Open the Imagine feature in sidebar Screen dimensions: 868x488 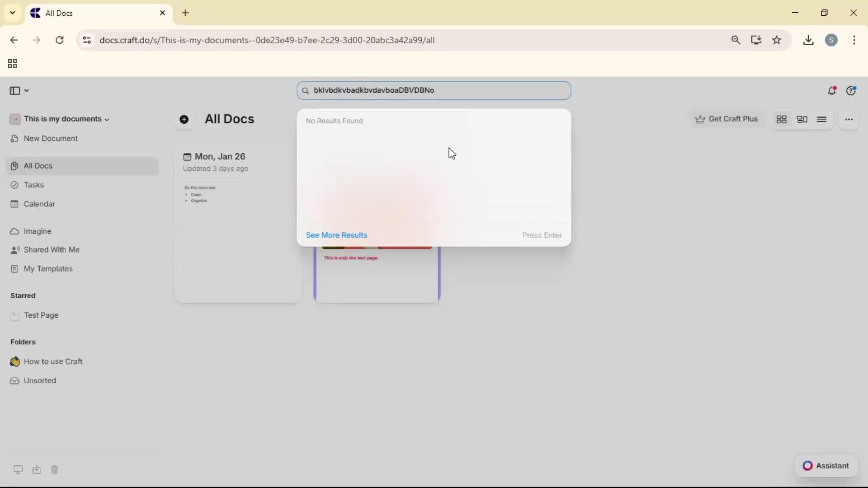pos(37,231)
